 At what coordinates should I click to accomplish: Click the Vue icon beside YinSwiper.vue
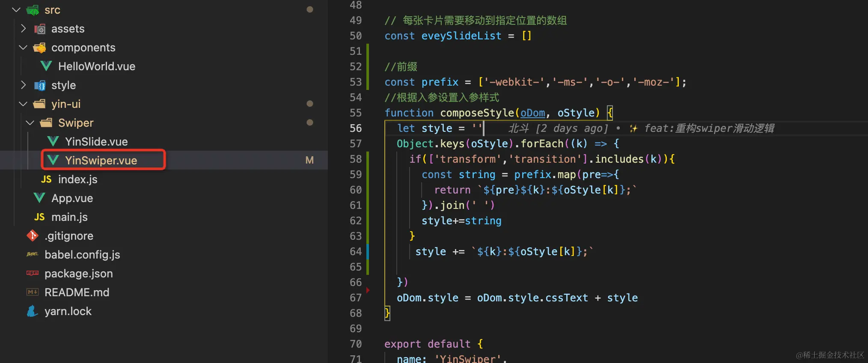click(53, 160)
